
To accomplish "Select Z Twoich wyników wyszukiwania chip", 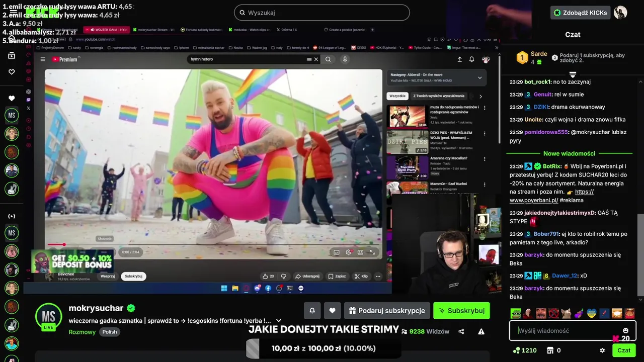I will coord(439,96).
